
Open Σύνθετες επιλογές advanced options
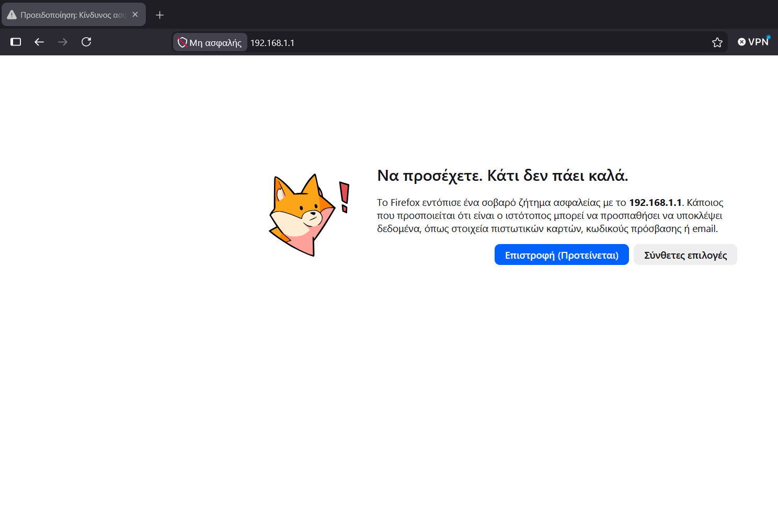pyautogui.click(x=685, y=255)
